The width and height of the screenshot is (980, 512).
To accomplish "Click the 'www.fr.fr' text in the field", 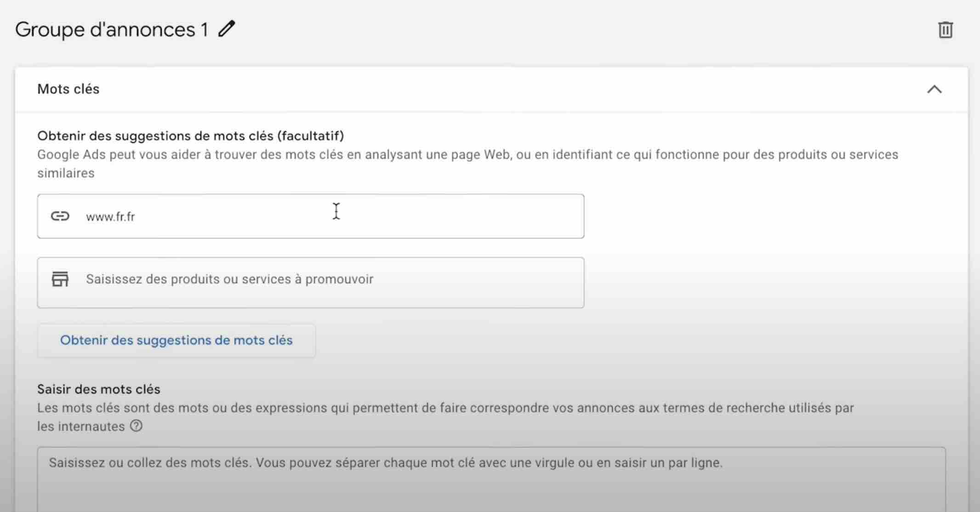I will (x=110, y=216).
